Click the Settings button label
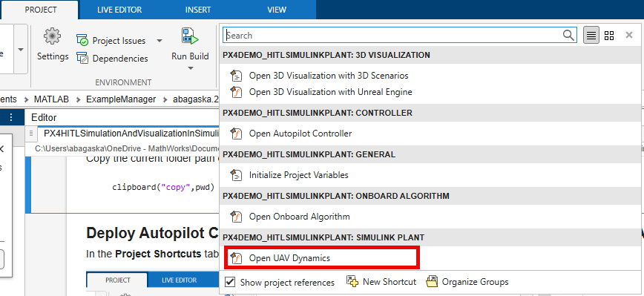The image size is (644, 296). (53, 56)
